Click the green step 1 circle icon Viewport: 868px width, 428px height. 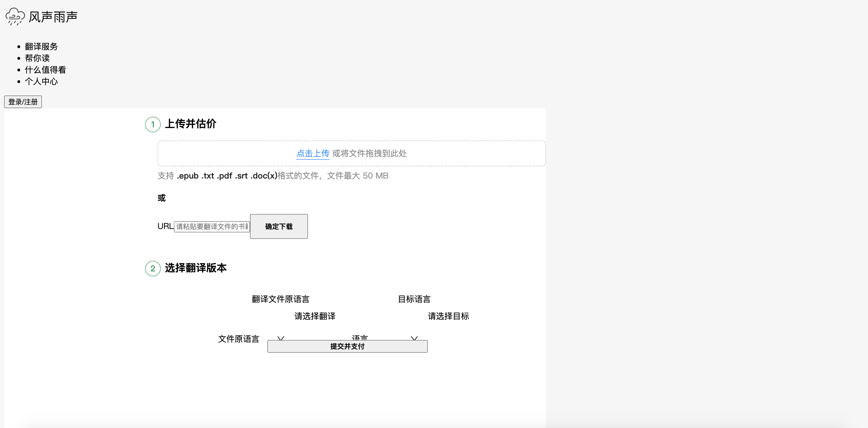(x=153, y=124)
